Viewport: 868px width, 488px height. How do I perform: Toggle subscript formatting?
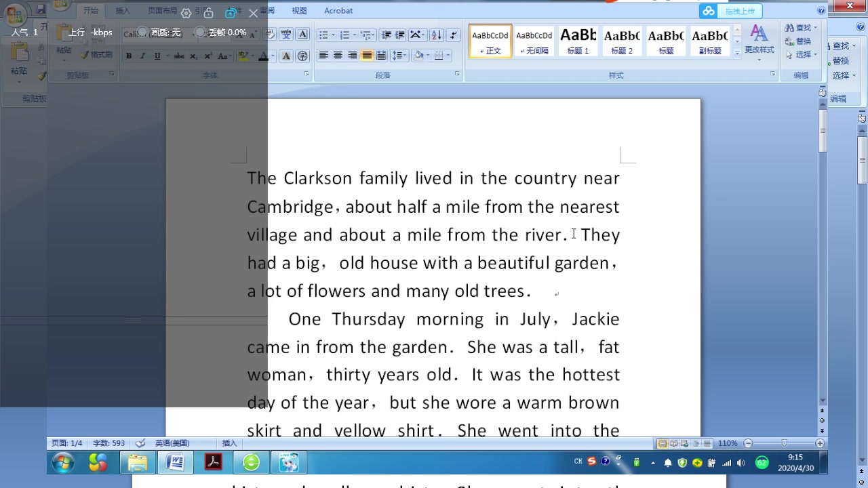[x=193, y=56]
